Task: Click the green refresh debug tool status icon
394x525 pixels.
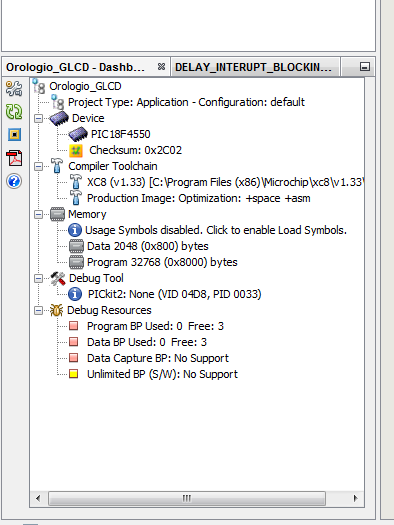Action: click(14, 111)
